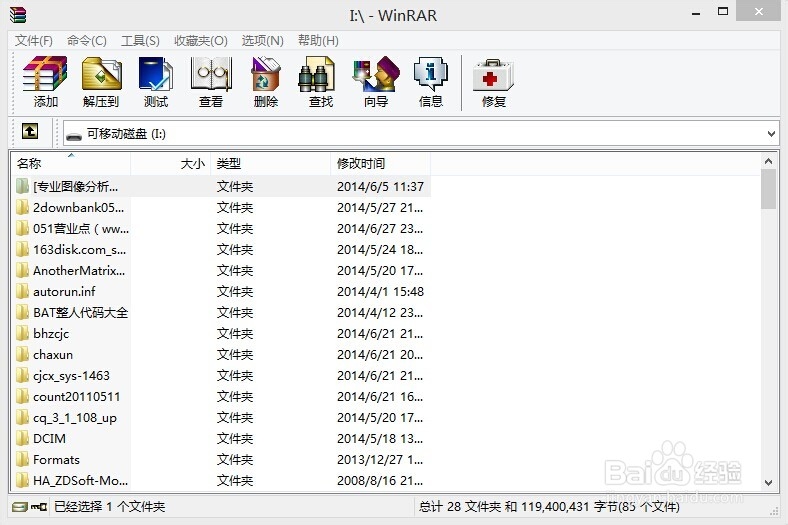Click folder icon of Formats row
The image size is (788, 525).
click(22, 460)
